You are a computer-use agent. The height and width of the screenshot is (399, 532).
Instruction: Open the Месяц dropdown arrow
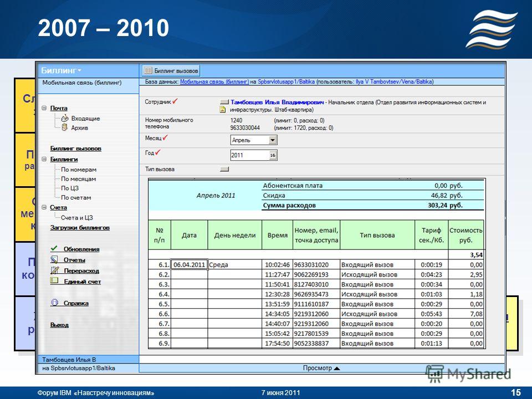click(x=273, y=140)
